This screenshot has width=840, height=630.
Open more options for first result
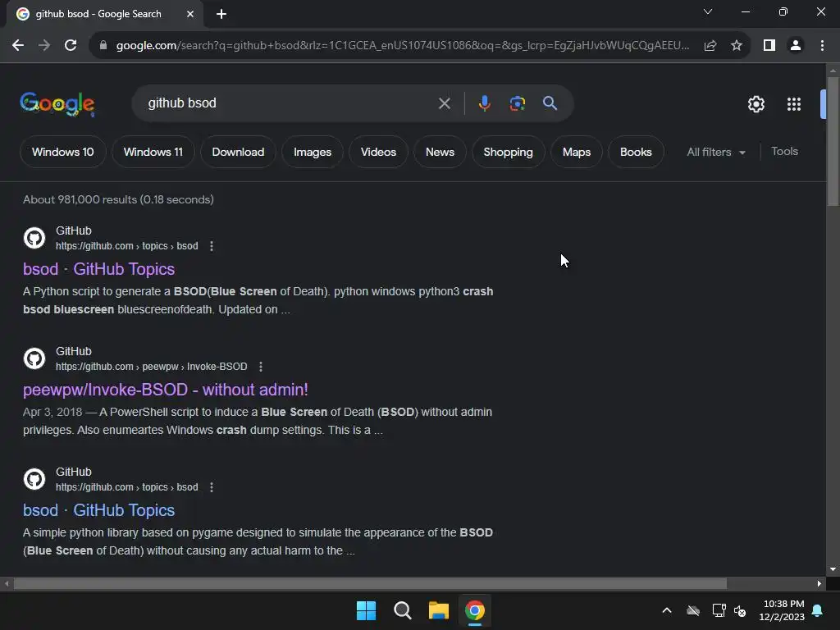click(x=212, y=246)
